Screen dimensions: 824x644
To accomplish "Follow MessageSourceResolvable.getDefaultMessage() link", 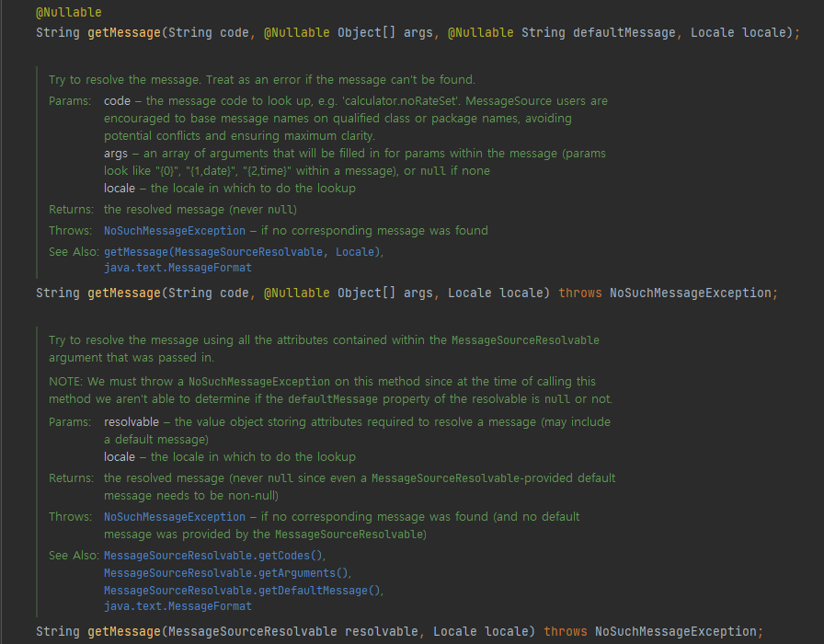I will (x=242, y=591).
